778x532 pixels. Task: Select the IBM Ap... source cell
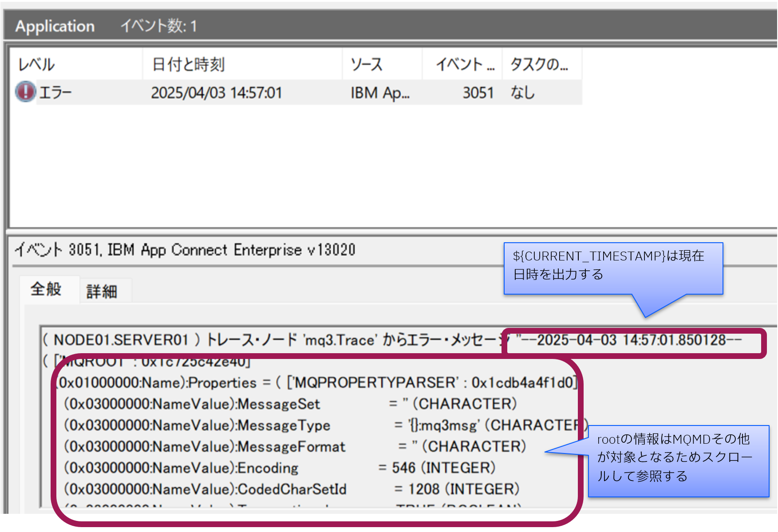click(x=380, y=93)
